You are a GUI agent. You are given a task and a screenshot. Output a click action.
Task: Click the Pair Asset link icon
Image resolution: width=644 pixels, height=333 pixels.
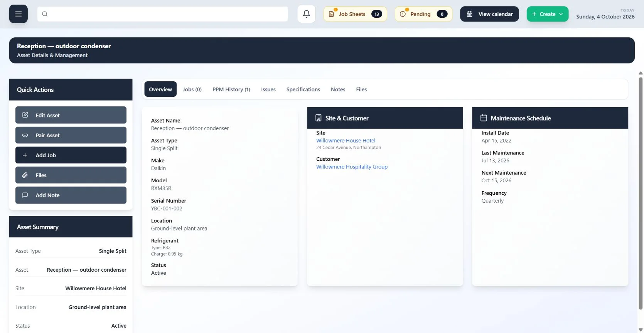(x=25, y=135)
